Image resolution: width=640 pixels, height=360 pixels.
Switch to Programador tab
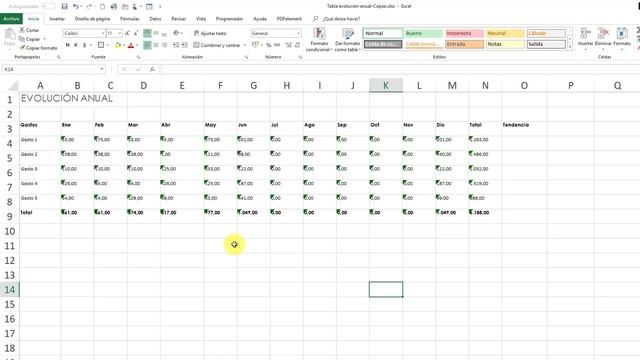point(229,19)
